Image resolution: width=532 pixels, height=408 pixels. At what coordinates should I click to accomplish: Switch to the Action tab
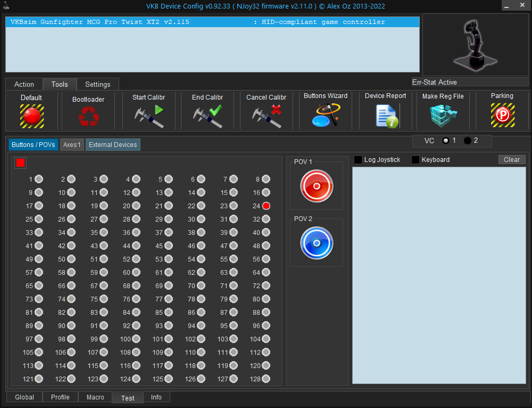pos(24,84)
